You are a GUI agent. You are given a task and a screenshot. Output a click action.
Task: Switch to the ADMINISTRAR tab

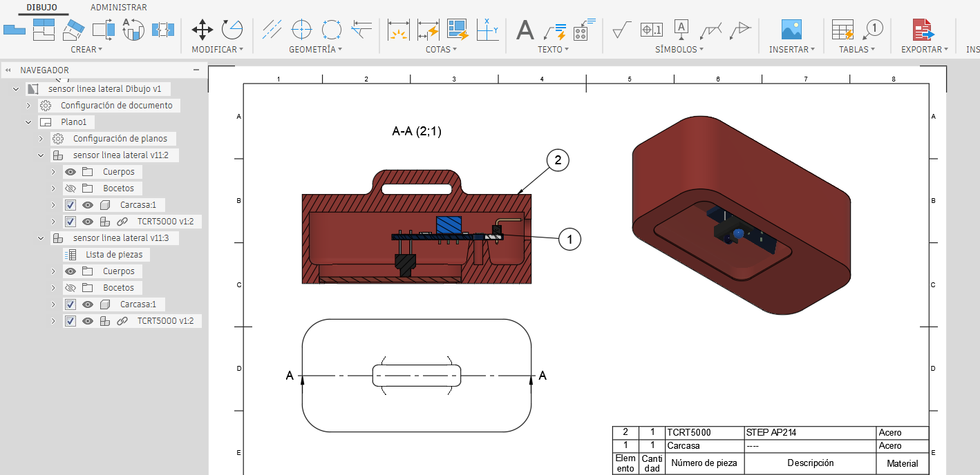tap(119, 8)
